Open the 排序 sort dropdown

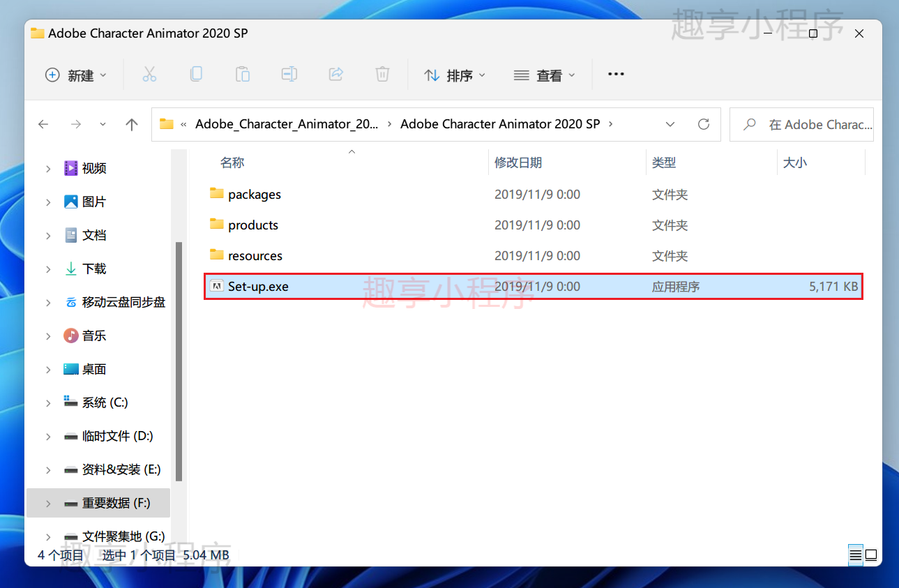455,75
